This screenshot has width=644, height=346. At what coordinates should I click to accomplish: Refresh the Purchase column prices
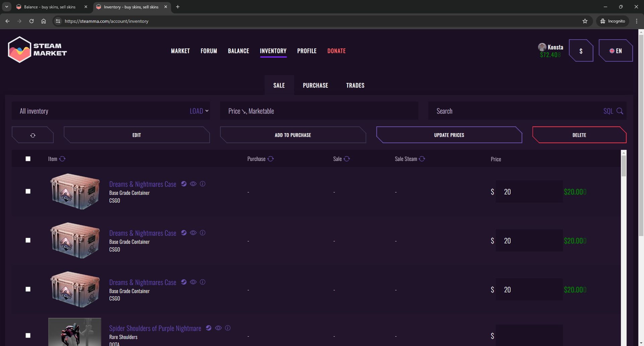pos(271,159)
